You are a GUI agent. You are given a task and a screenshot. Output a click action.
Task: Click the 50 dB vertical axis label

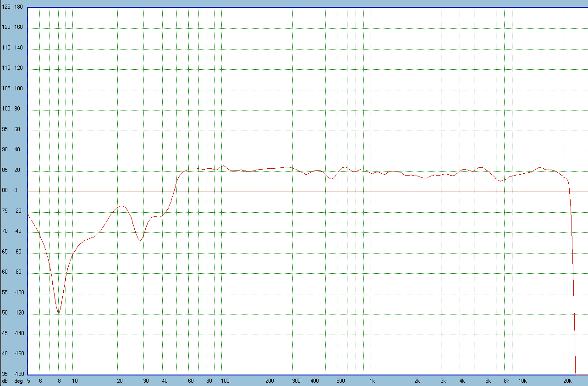[x=5, y=313]
